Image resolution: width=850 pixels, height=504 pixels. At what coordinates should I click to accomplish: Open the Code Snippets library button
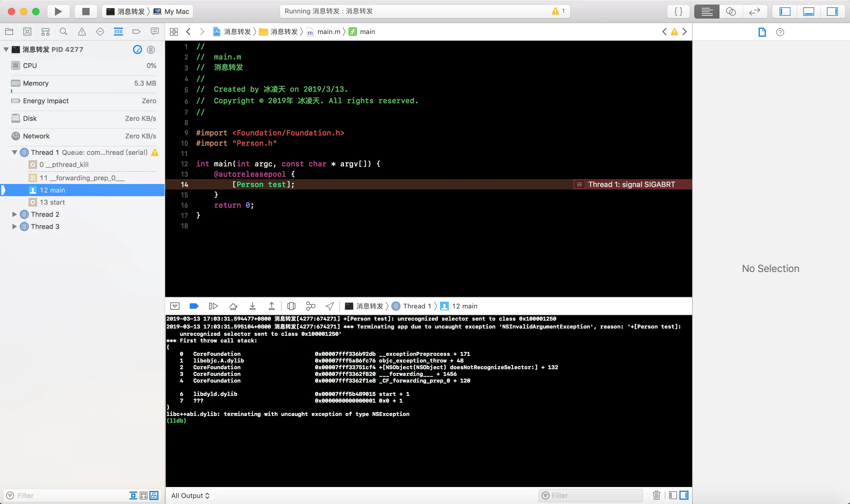coord(678,11)
